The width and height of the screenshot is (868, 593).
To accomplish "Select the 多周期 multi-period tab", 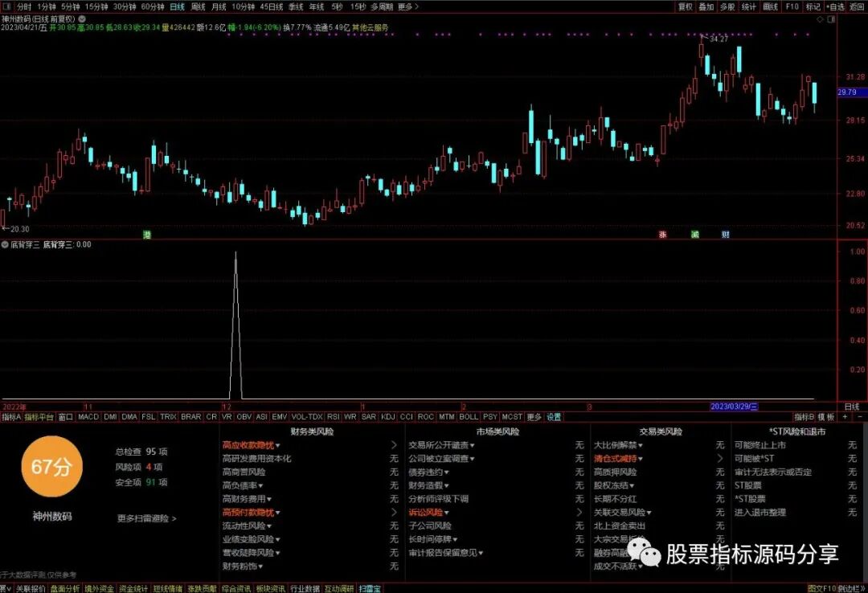I will pyautogui.click(x=382, y=6).
